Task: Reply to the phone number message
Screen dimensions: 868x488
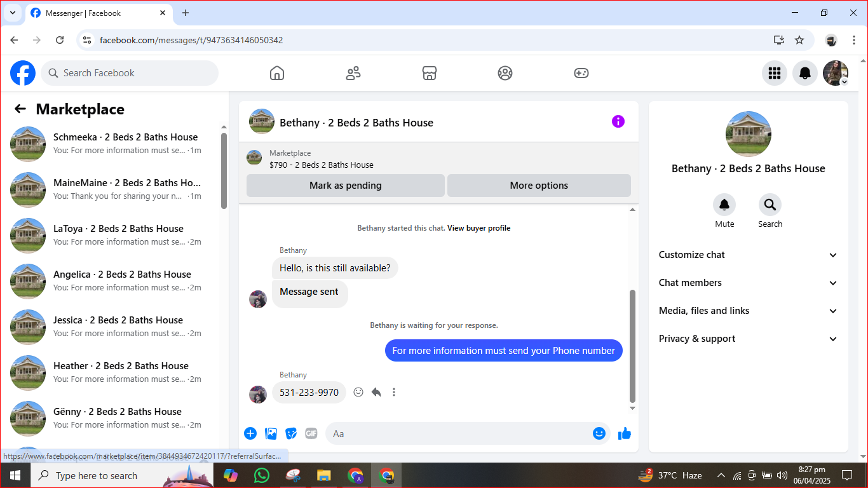Action: 376,392
